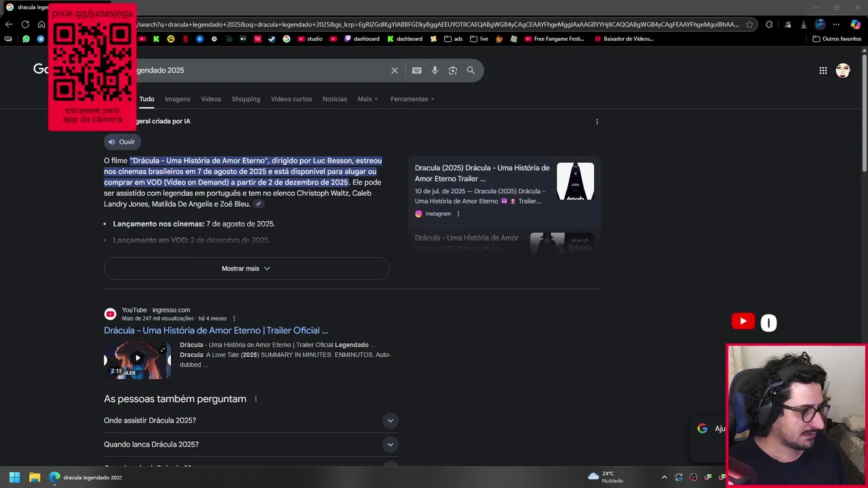868x488 pixels.
Task: Open the WhatsApp bookmark icon
Action: click(26, 39)
